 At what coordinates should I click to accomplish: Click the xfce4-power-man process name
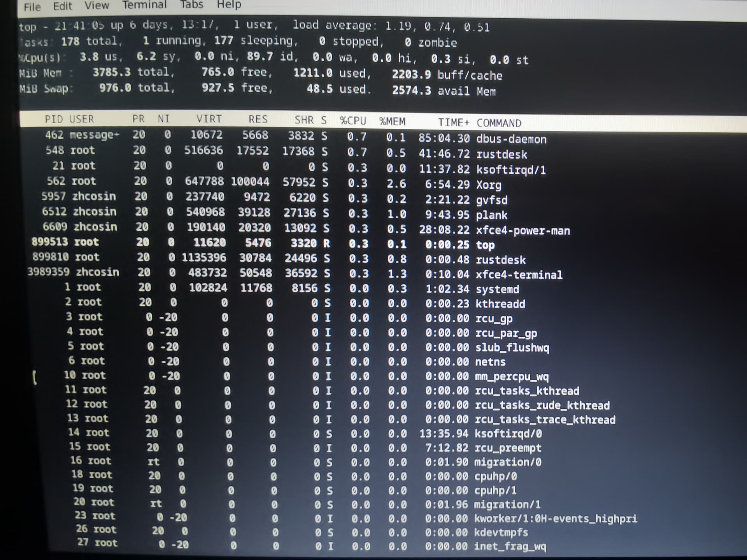coord(523,230)
